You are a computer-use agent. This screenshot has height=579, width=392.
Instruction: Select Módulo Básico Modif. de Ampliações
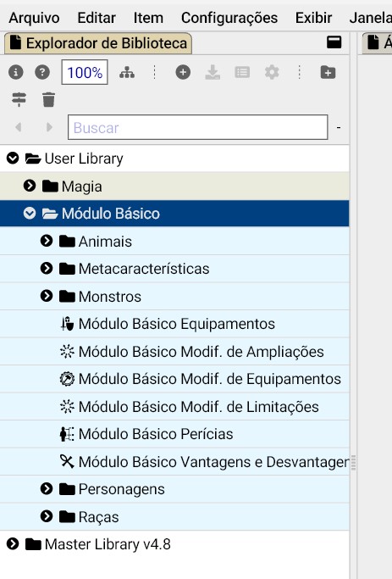click(x=174, y=352)
